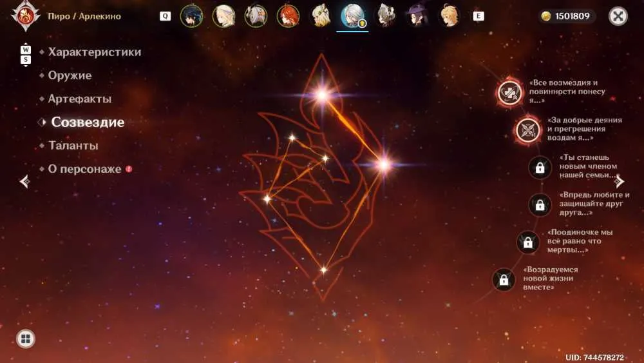Select the grey-haired character with red flower

[256, 16]
